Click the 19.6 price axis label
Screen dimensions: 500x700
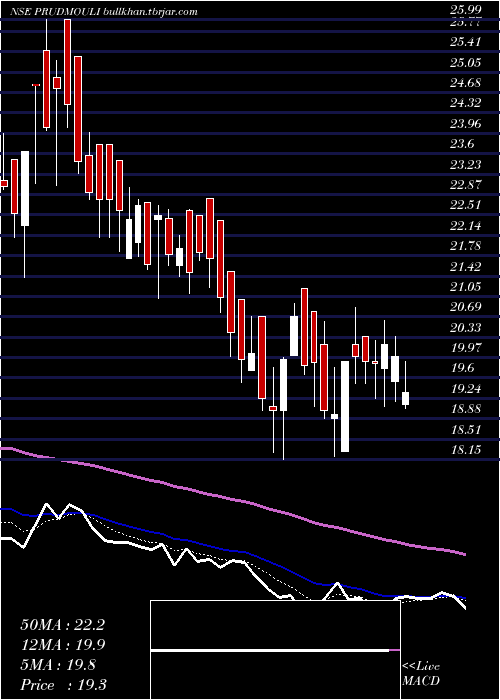pos(462,369)
